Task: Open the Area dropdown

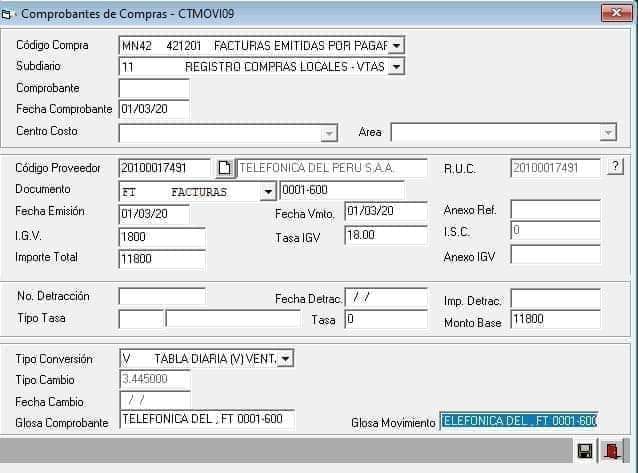Action: pos(608,132)
